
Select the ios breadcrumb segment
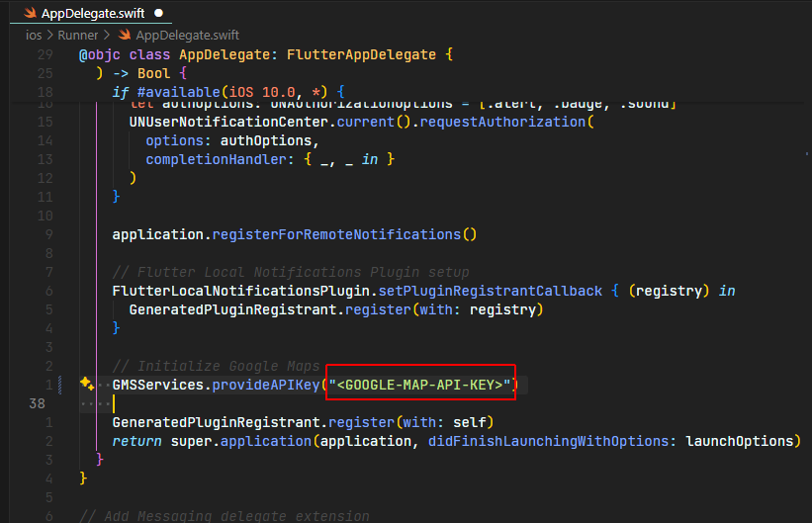[x=34, y=36]
